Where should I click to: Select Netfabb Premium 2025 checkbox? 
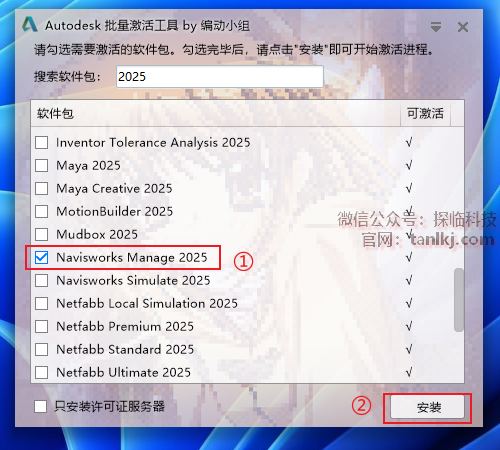[41, 326]
